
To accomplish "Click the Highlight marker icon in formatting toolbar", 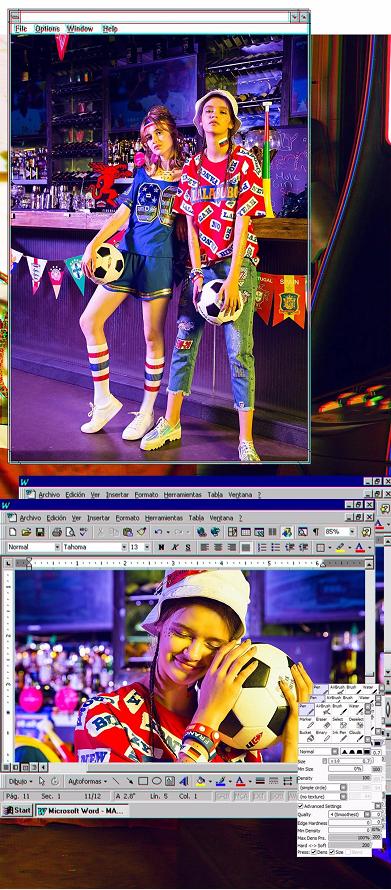I will coord(340,548).
